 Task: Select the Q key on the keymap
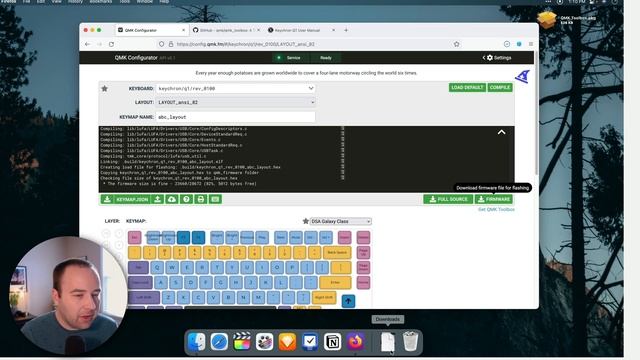click(157, 268)
